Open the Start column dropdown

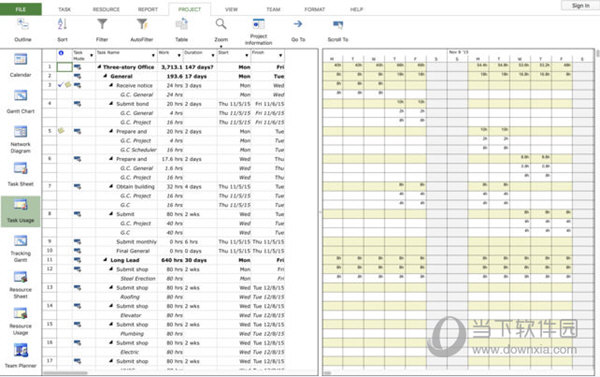[x=246, y=56]
